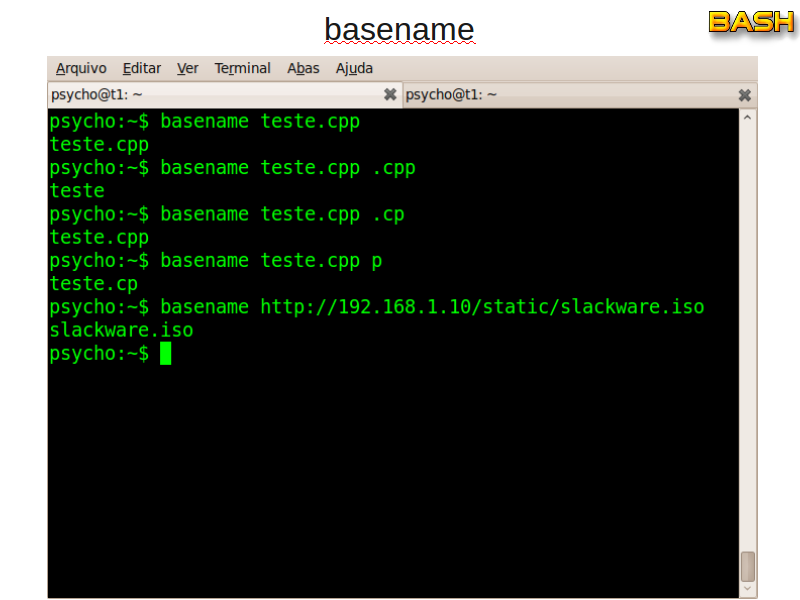Click the first command basename teste.cpp
Screen dimensions: 800x600
[x=259, y=122]
